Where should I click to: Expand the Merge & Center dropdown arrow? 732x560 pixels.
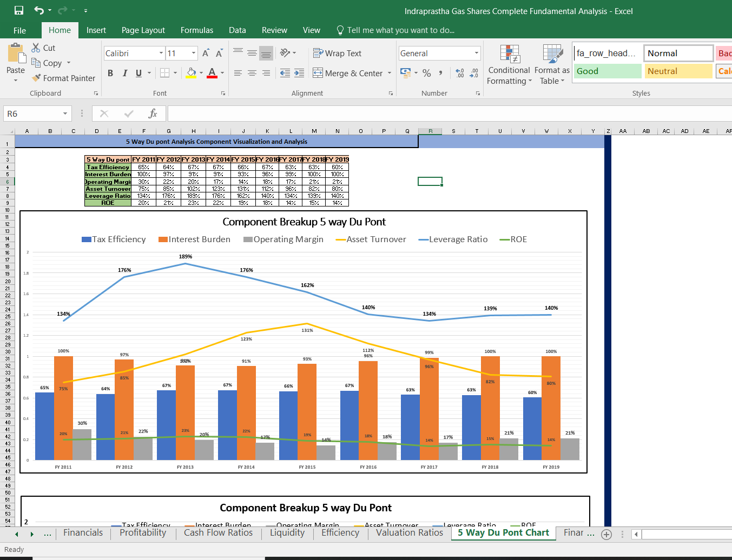[390, 73]
